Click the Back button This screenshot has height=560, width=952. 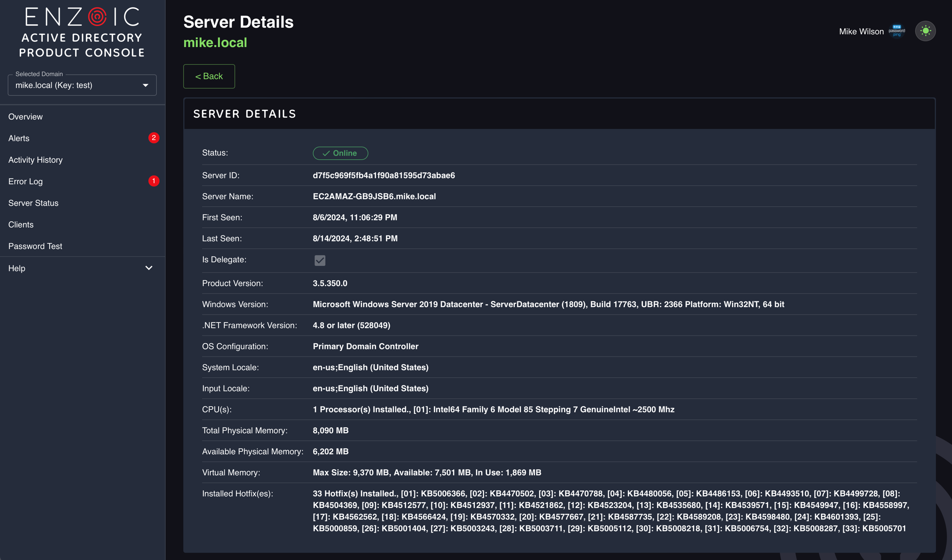pyautogui.click(x=209, y=76)
